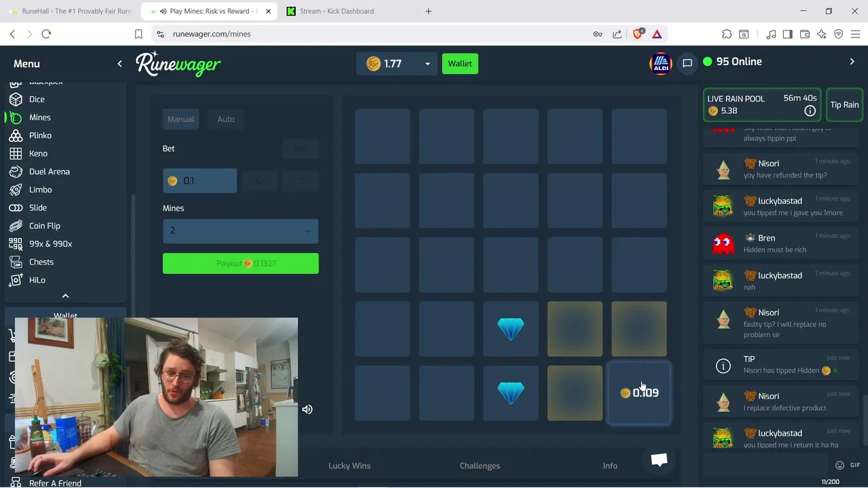
Task: Bookmark this page
Action: pos(138,34)
